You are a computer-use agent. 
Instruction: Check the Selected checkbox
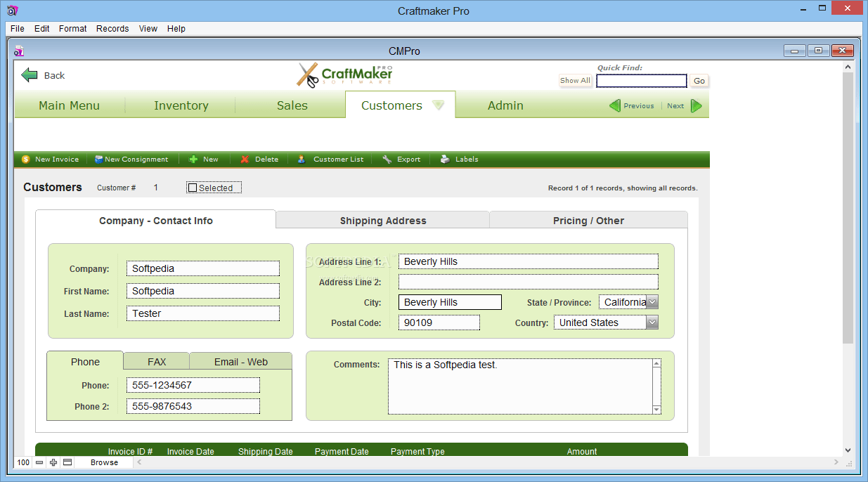click(193, 188)
